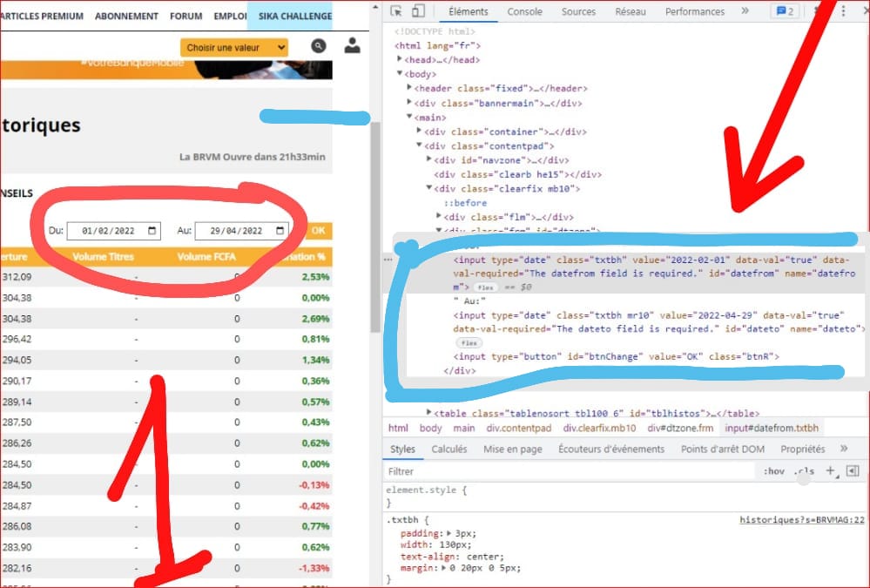This screenshot has width=870, height=588.
Task: Open the Mise en page tab
Action: [513, 449]
